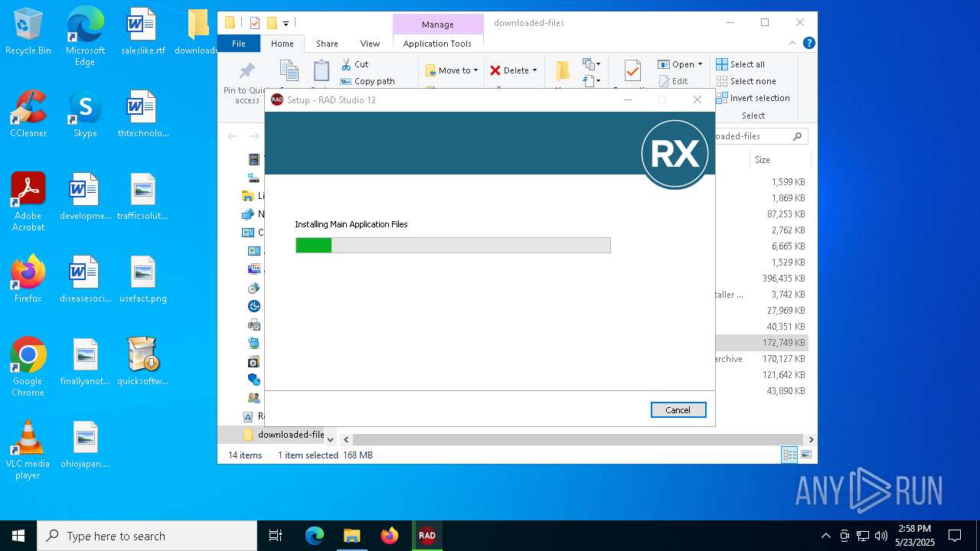
Task: Click New folder icon in Quick Access Toolbar
Action: 271,23
